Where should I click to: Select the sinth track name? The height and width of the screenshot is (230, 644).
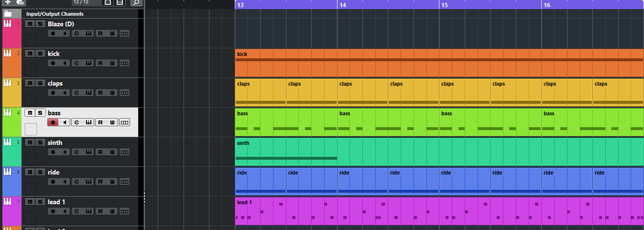tap(55, 142)
